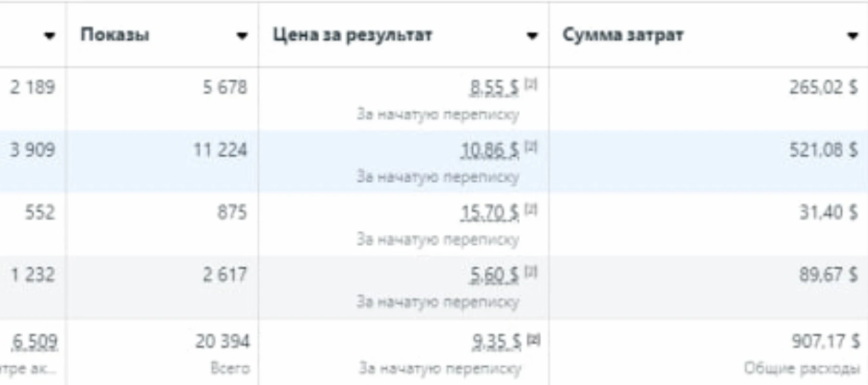
Task: Click the 10,86 $ cost per result link
Action: click(x=490, y=151)
